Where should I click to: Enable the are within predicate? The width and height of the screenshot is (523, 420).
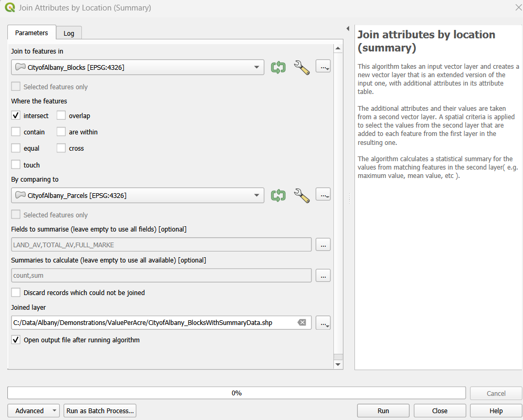pyautogui.click(x=61, y=132)
